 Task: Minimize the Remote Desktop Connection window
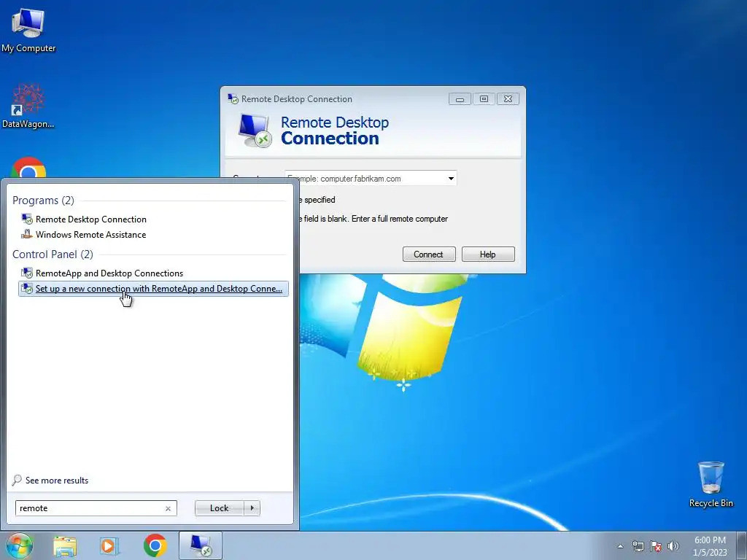coord(460,99)
